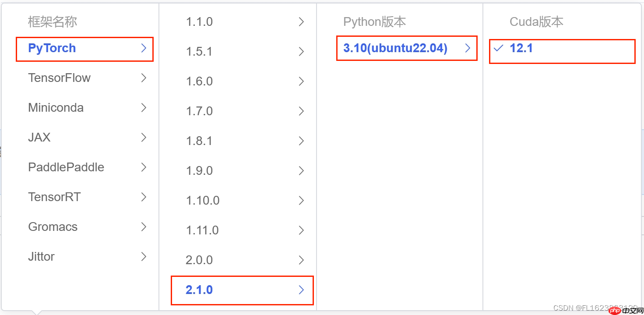Select PaddlePaddle framework entry
This screenshot has width=644, height=315.
(x=66, y=167)
